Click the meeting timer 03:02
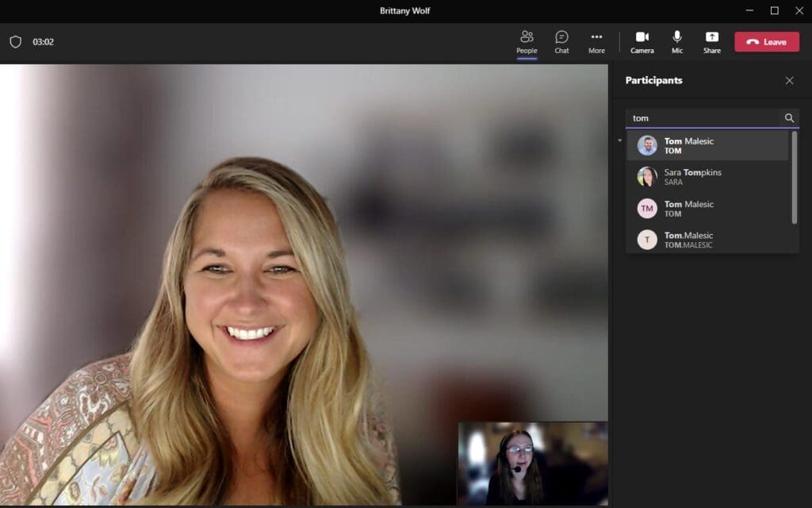812x508 pixels. click(43, 42)
